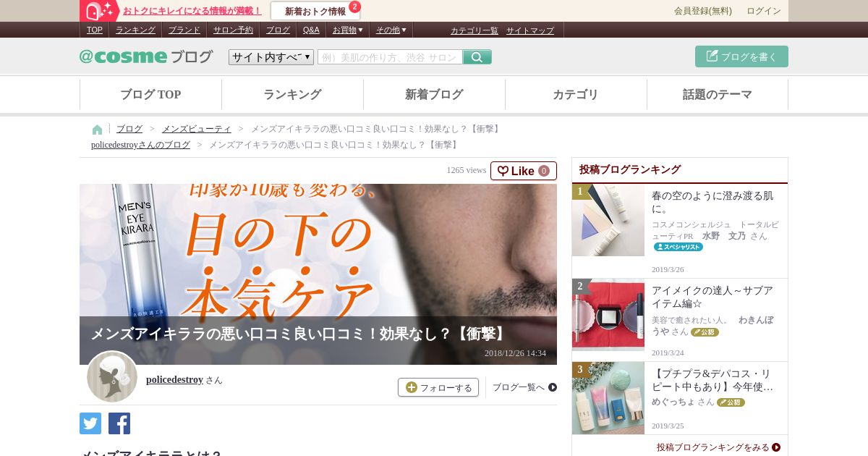Click rank 1 blog thumbnail
The height and width of the screenshot is (456, 868).
(x=608, y=220)
